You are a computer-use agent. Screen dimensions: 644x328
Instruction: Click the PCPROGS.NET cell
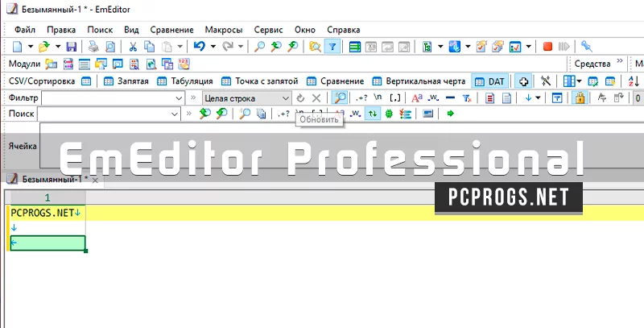(x=47, y=213)
